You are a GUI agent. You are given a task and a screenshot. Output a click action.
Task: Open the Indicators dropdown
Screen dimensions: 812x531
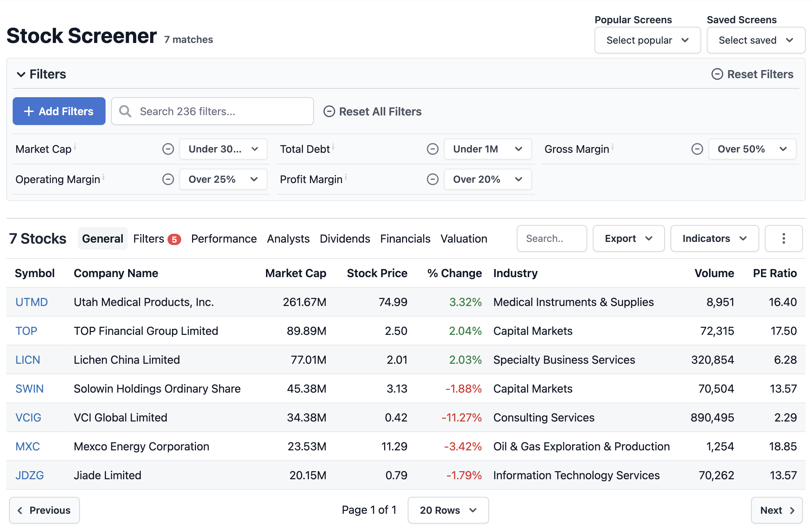715,238
